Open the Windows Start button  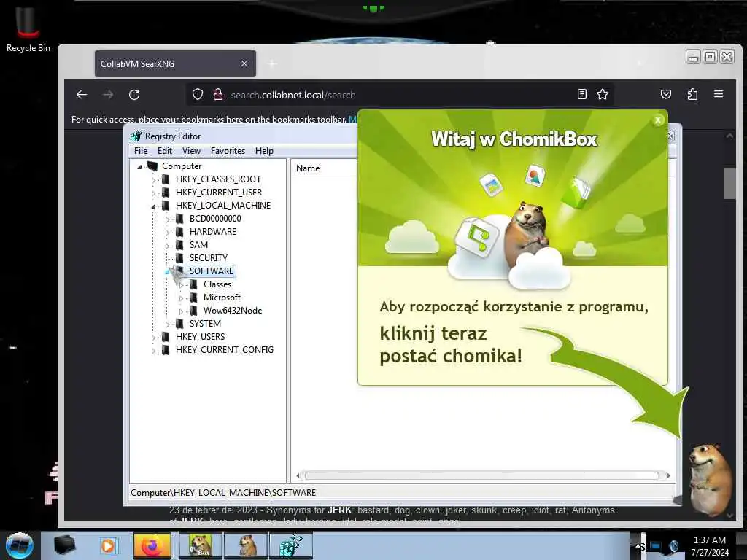tap(19, 545)
